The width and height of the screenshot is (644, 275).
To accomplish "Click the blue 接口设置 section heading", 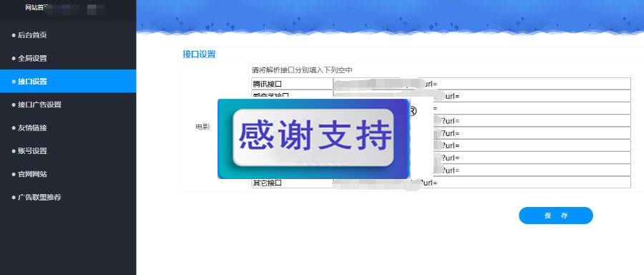I will 199,54.
